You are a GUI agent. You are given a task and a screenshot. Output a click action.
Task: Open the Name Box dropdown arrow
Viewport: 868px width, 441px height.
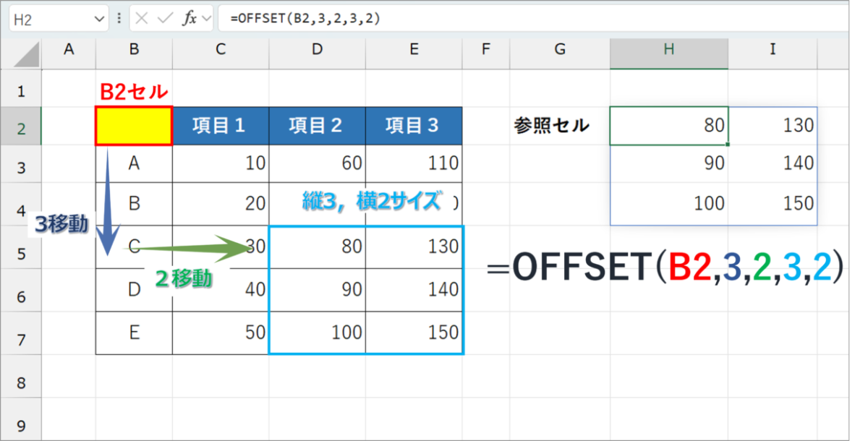pos(99,18)
